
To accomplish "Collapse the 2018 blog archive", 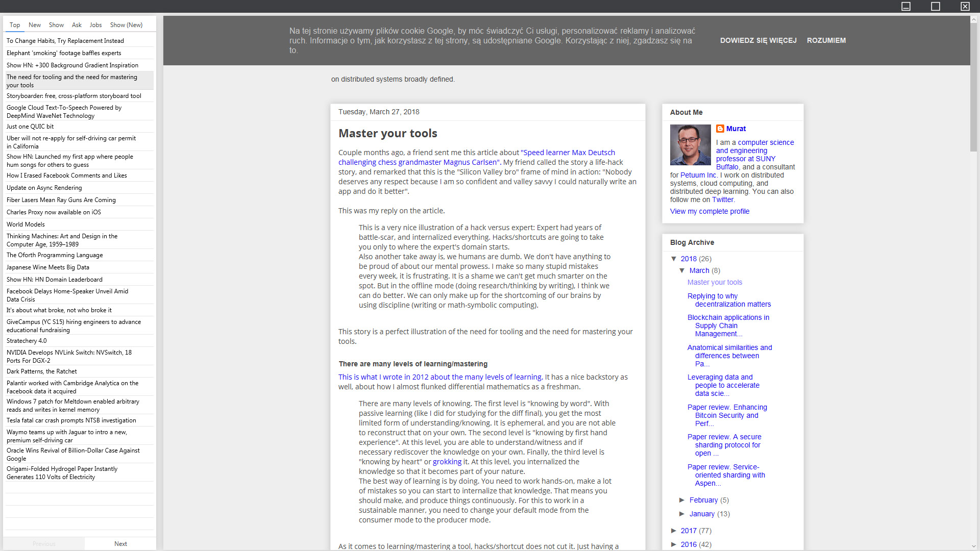I will point(675,259).
